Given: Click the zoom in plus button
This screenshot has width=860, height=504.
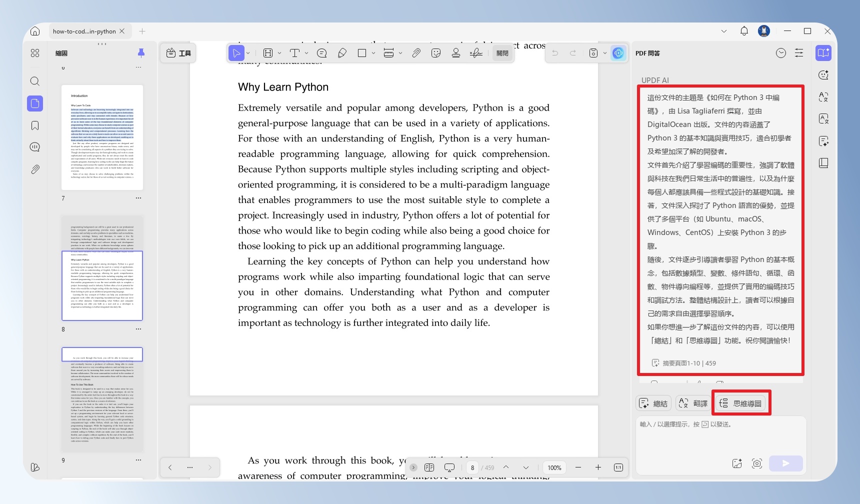Looking at the screenshot, I should (598, 467).
